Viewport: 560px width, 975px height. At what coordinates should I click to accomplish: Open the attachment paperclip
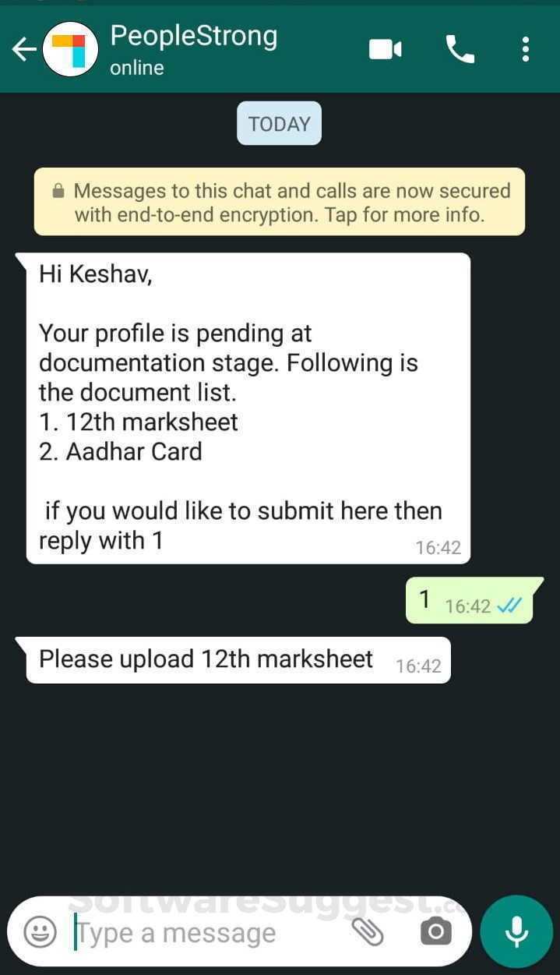tap(368, 932)
